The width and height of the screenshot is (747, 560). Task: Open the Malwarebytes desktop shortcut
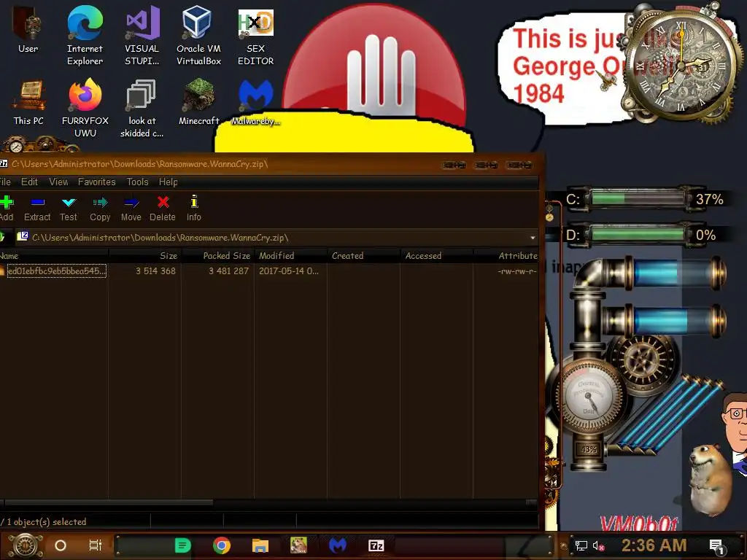pyautogui.click(x=256, y=102)
